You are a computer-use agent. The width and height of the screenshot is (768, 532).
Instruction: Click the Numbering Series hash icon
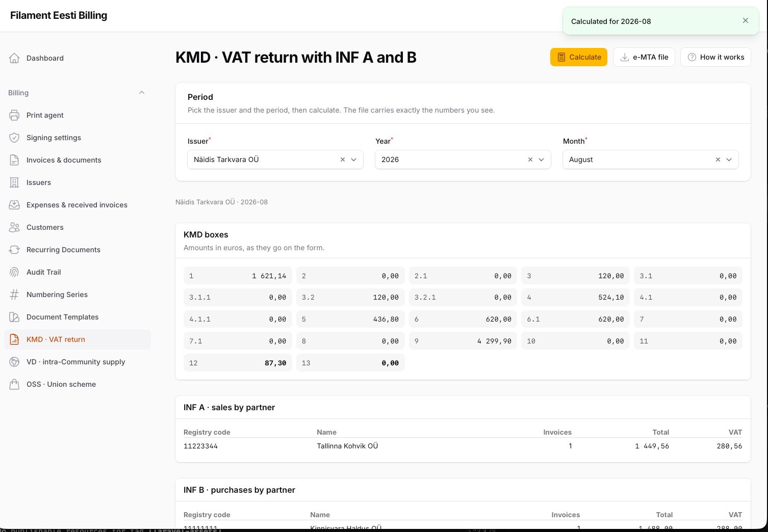point(14,295)
